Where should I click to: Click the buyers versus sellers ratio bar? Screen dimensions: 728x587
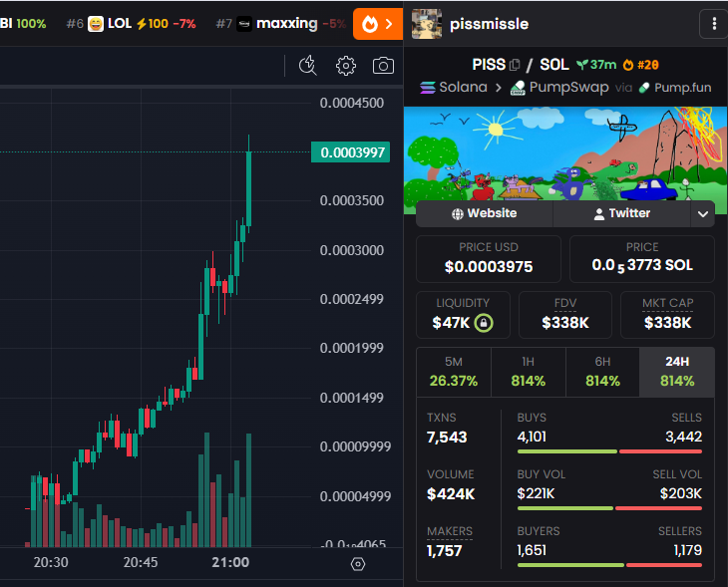click(609, 565)
